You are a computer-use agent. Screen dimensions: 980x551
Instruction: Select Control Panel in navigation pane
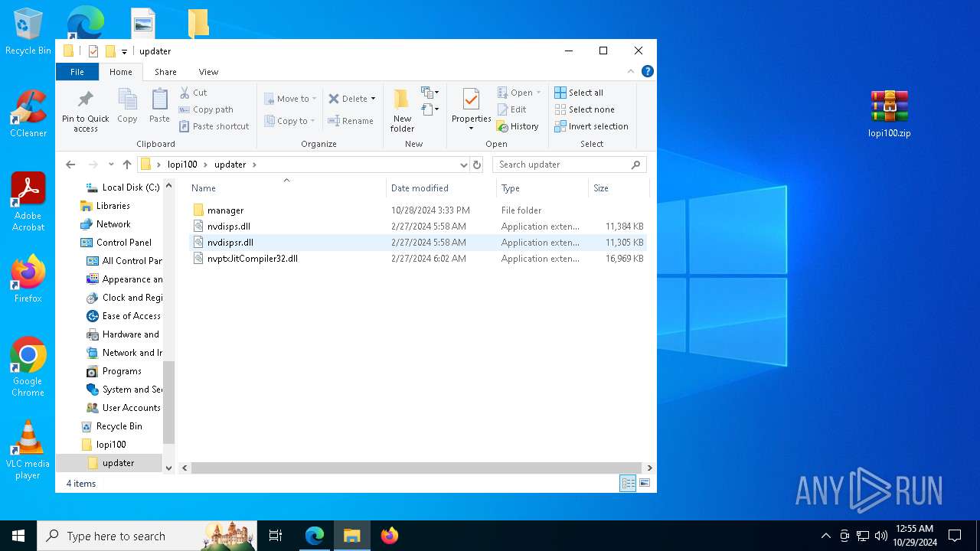(x=116, y=243)
